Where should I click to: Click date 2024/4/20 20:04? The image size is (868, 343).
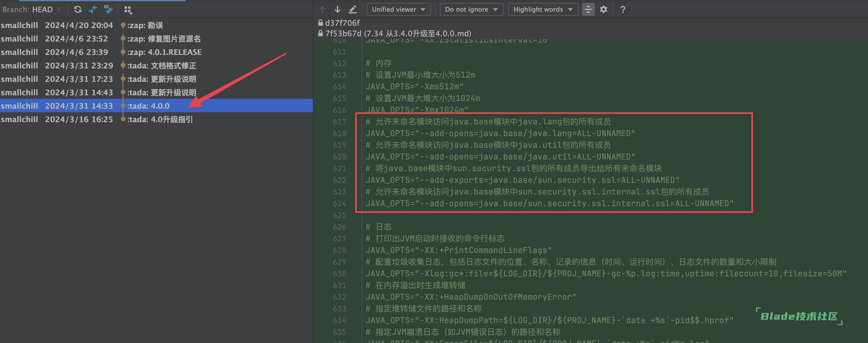(79, 25)
